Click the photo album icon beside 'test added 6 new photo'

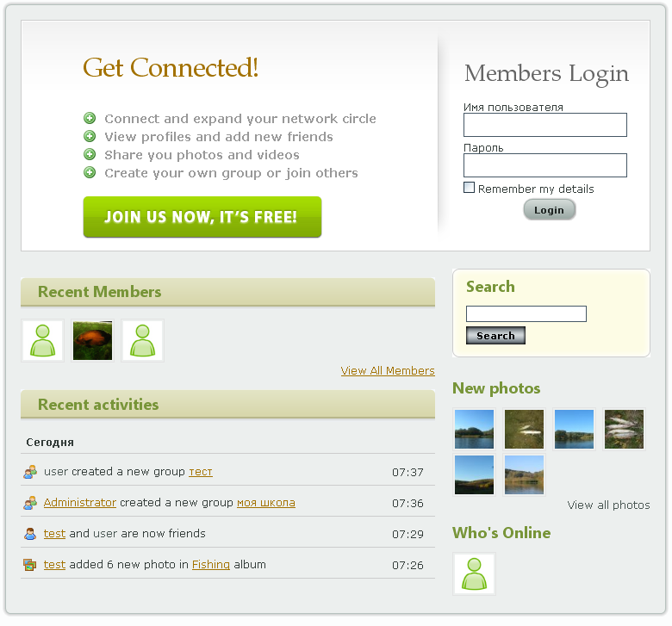(x=30, y=565)
